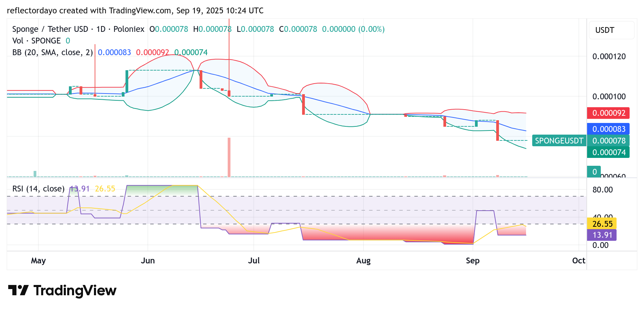Image resolution: width=644 pixels, height=311 pixels.
Task: Select the Jun marker on the time axis
Action: [x=148, y=261]
